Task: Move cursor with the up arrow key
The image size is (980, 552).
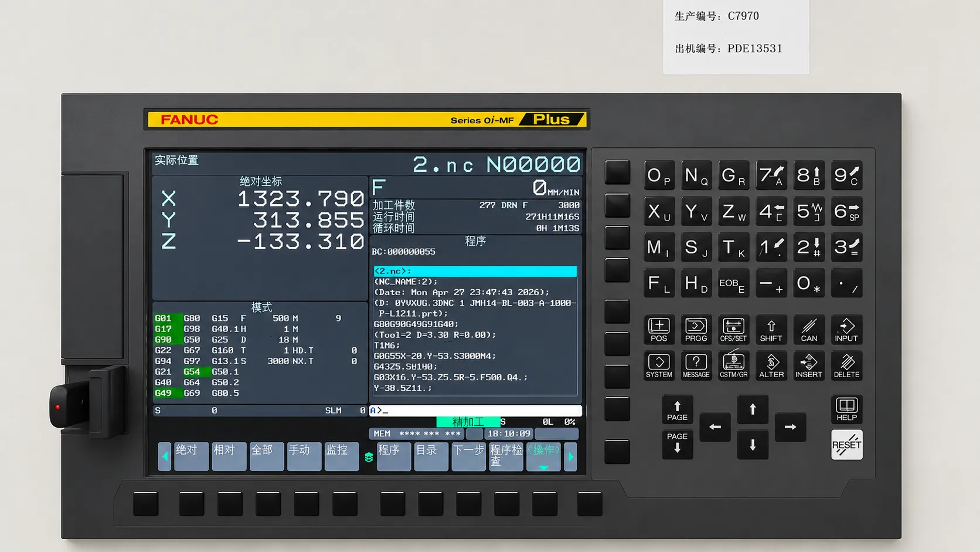Action: 753,409
